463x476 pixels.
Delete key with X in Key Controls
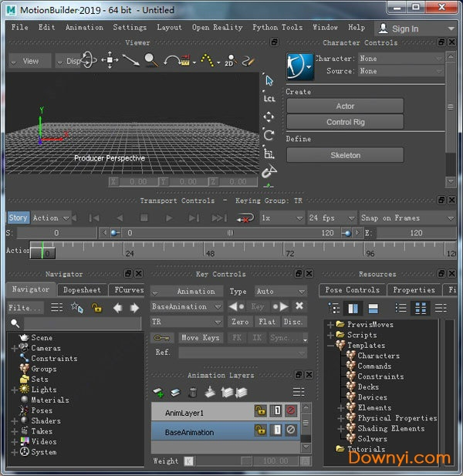299,306
